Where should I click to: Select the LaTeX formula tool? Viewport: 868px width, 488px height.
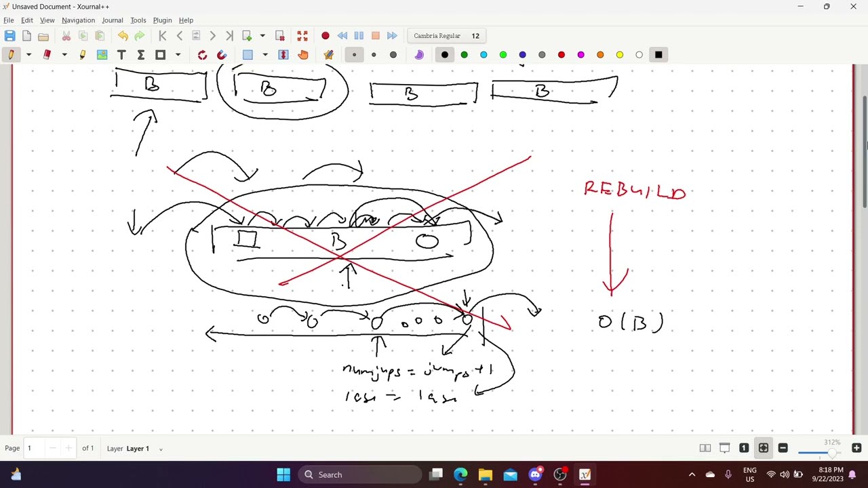pos(141,55)
